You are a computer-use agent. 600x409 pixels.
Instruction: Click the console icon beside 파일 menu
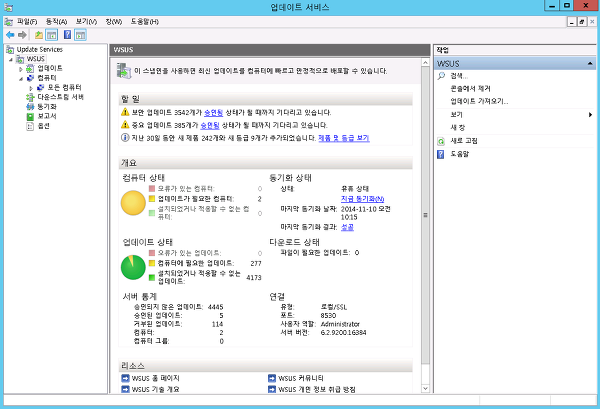pyautogui.click(x=8, y=22)
